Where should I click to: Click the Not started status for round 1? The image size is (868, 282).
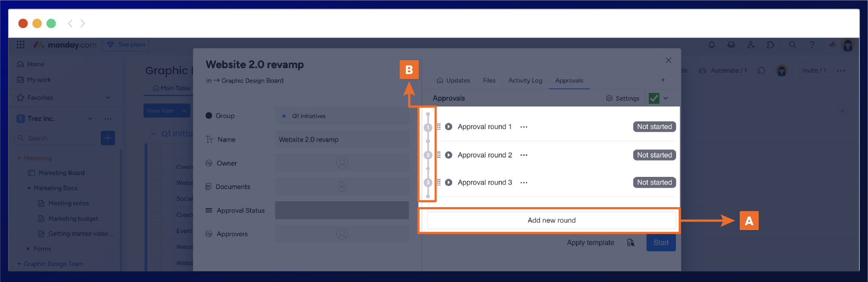(x=654, y=127)
